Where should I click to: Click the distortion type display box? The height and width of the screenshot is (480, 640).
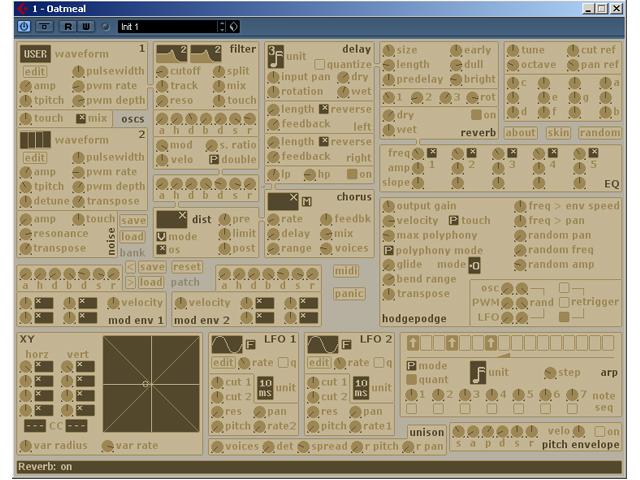coord(172,219)
